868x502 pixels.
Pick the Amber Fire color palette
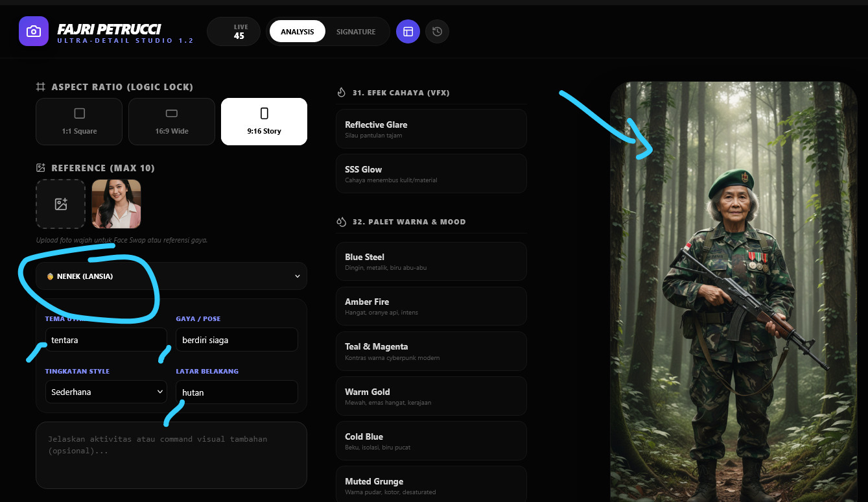pyautogui.click(x=431, y=305)
